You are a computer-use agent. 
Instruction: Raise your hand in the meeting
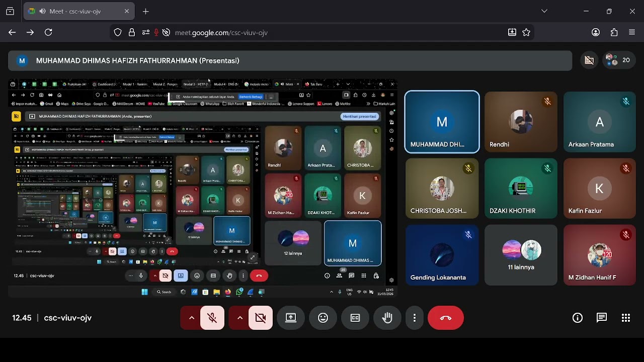[x=387, y=318]
